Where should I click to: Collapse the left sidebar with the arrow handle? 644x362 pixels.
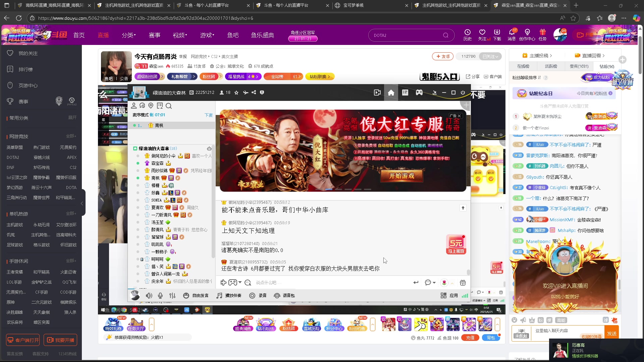click(x=82, y=203)
